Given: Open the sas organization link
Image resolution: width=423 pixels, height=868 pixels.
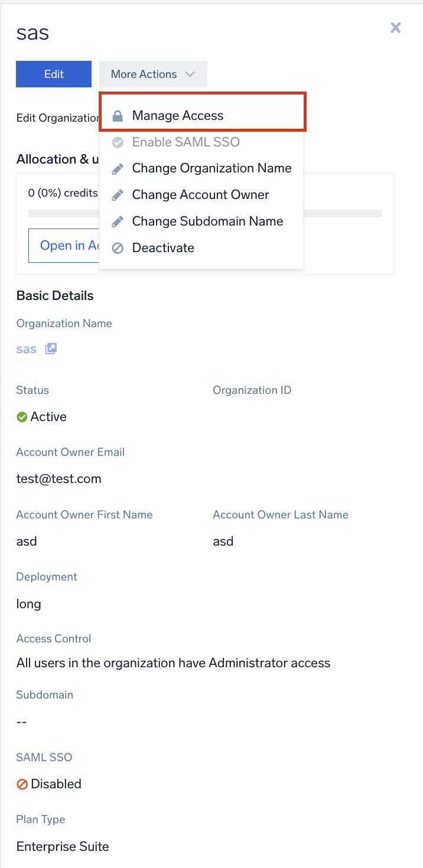Looking at the screenshot, I should (x=26, y=348).
